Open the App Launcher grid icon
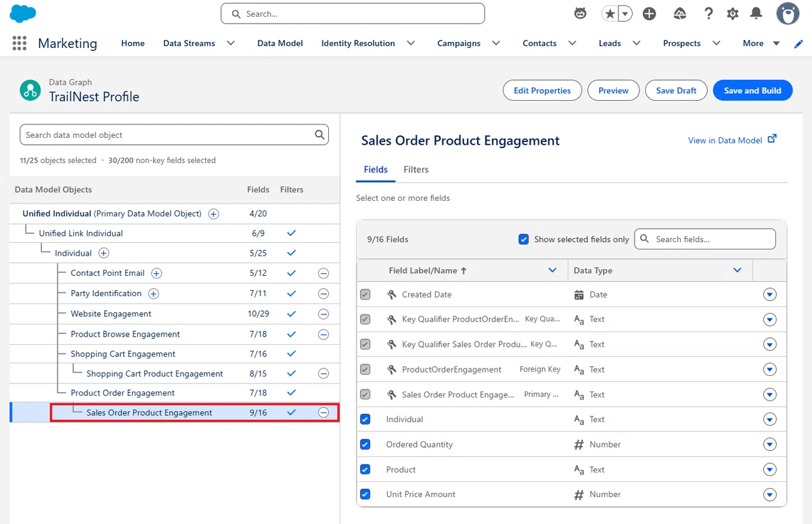The image size is (812, 524). pyautogui.click(x=20, y=43)
